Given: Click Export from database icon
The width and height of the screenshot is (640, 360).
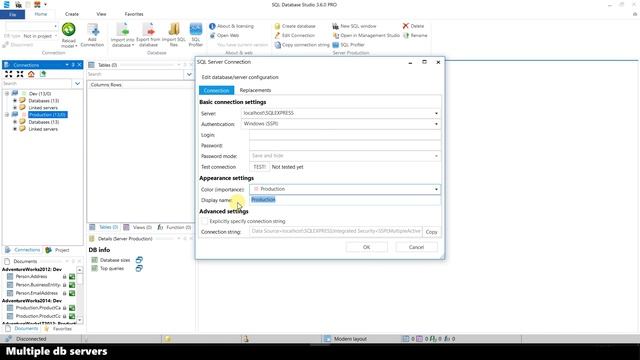Looking at the screenshot, I should [x=148, y=29].
